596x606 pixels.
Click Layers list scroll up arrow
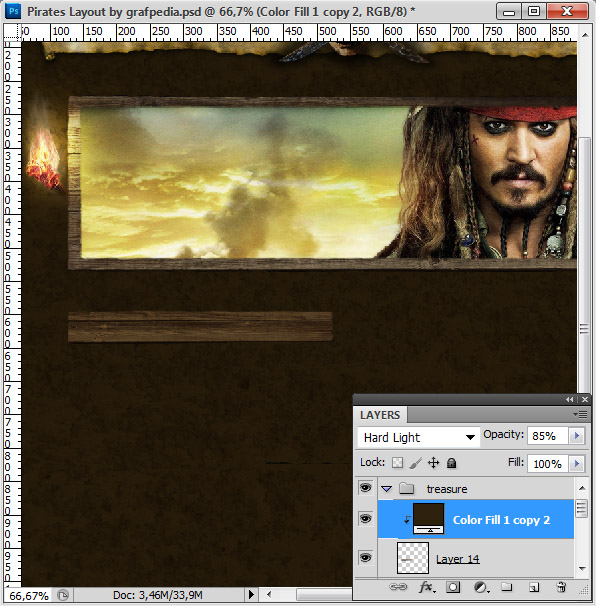pyautogui.click(x=582, y=488)
